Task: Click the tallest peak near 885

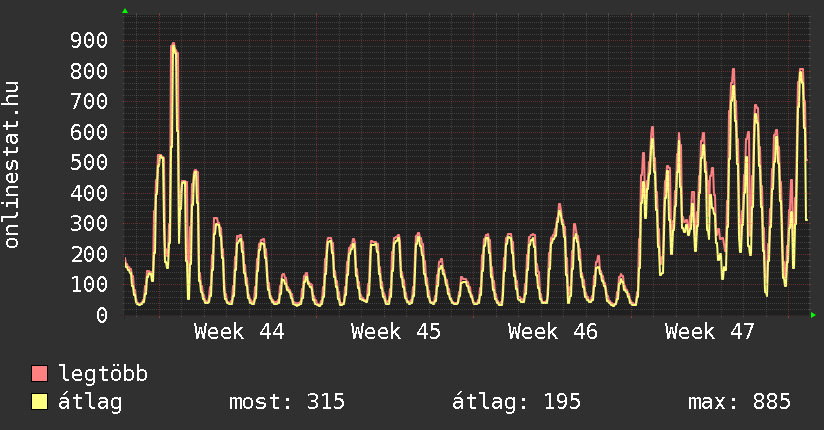Action: [173, 45]
